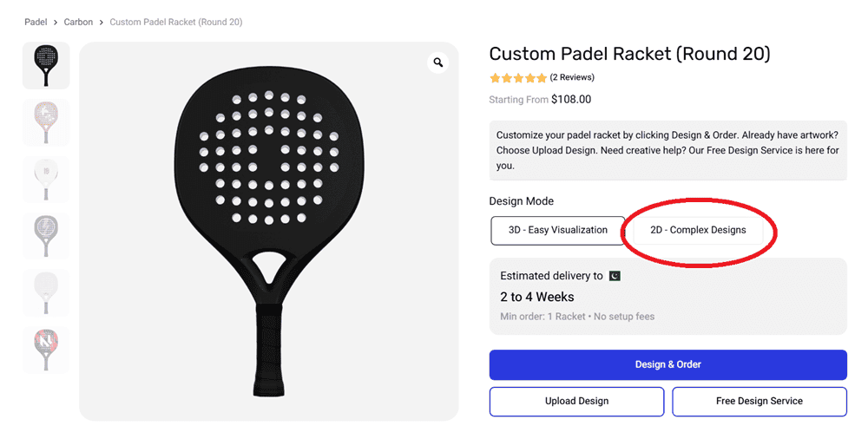
Task: Request the Free Design Service
Action: (x=759, y=402)
